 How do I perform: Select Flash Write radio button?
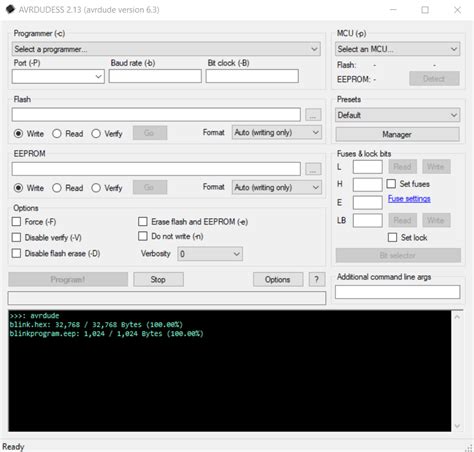(18, 134)
